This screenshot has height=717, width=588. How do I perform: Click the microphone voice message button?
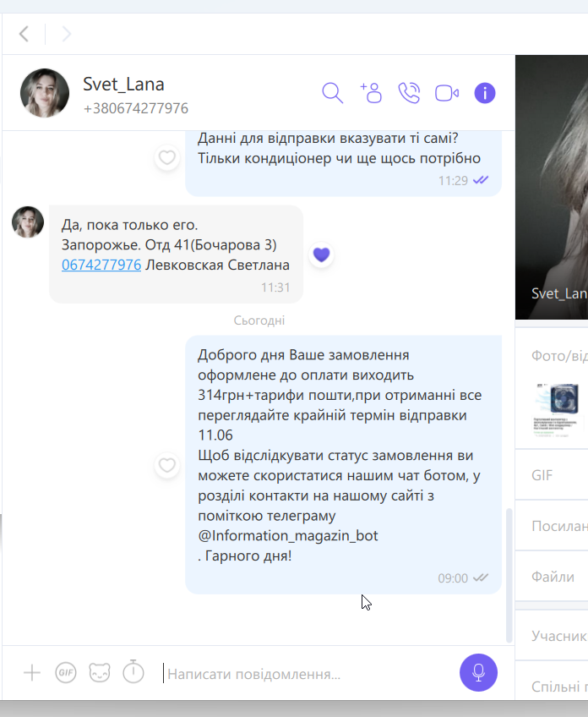[478, 673]
